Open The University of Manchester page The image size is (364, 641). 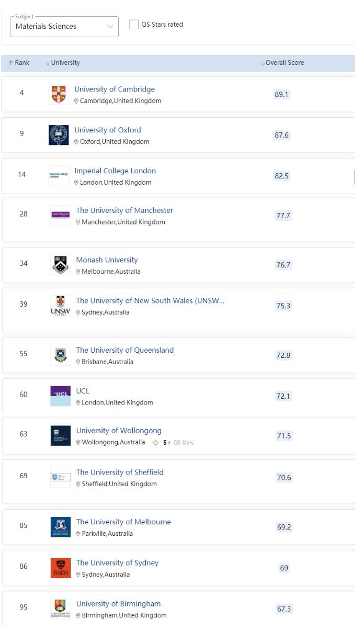(x=124, y=210)
